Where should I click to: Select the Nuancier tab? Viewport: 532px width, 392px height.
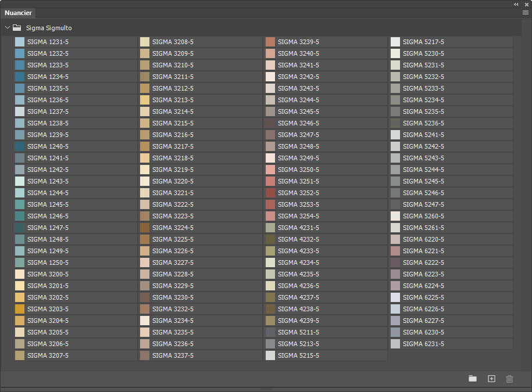point(19,13)
